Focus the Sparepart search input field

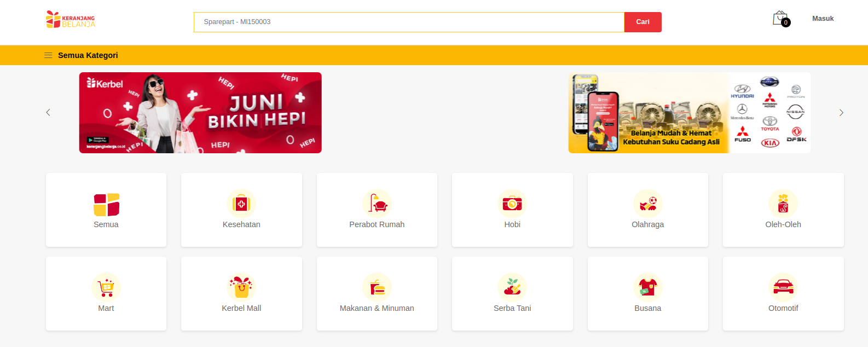[x=408, y=22]
